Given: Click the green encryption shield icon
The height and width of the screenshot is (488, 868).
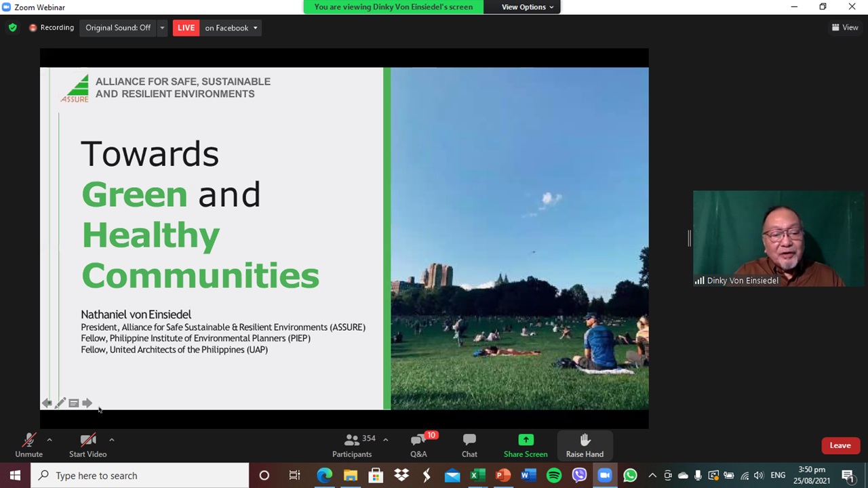Looking at the screenshot, I should [12, 28].
